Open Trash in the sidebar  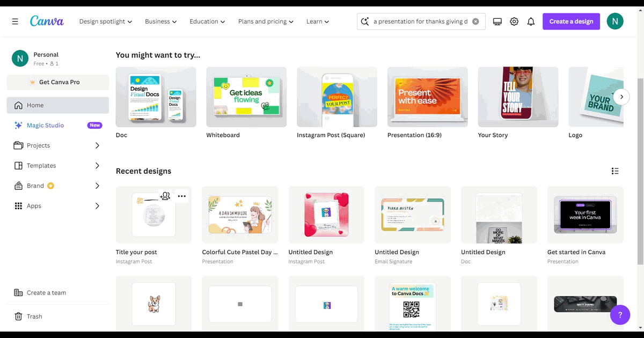click(x=58, y=317)
